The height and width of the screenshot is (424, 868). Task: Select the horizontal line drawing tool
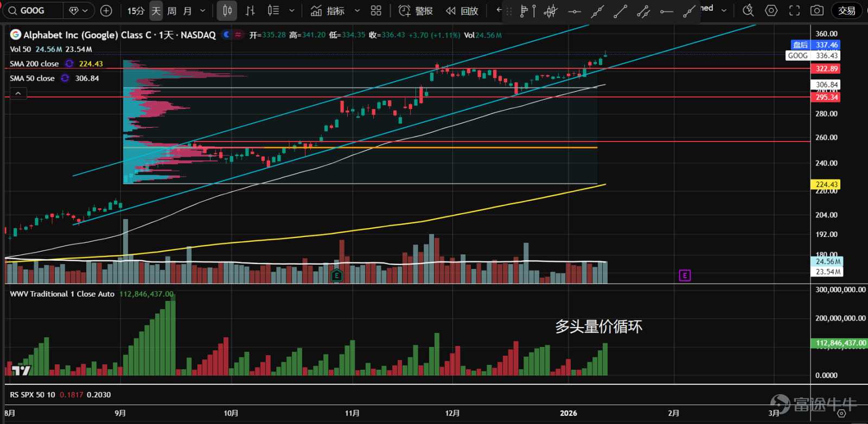[574, 11]
